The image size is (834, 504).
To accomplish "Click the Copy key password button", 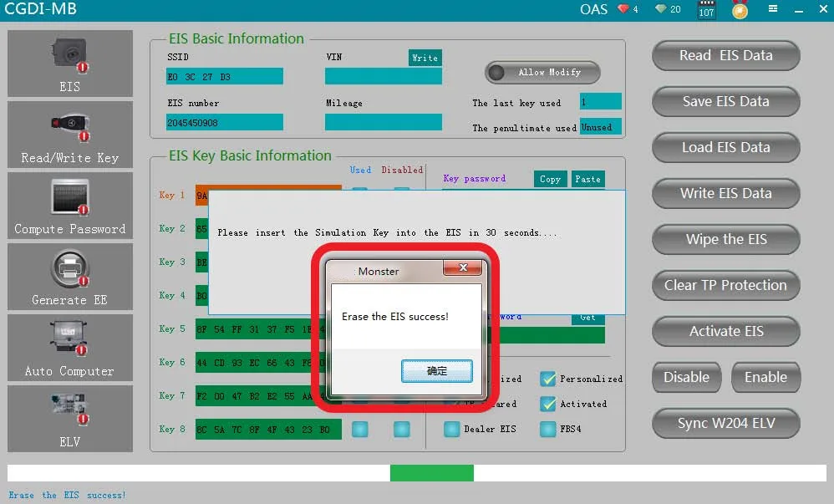I will (x=550, y=180).
